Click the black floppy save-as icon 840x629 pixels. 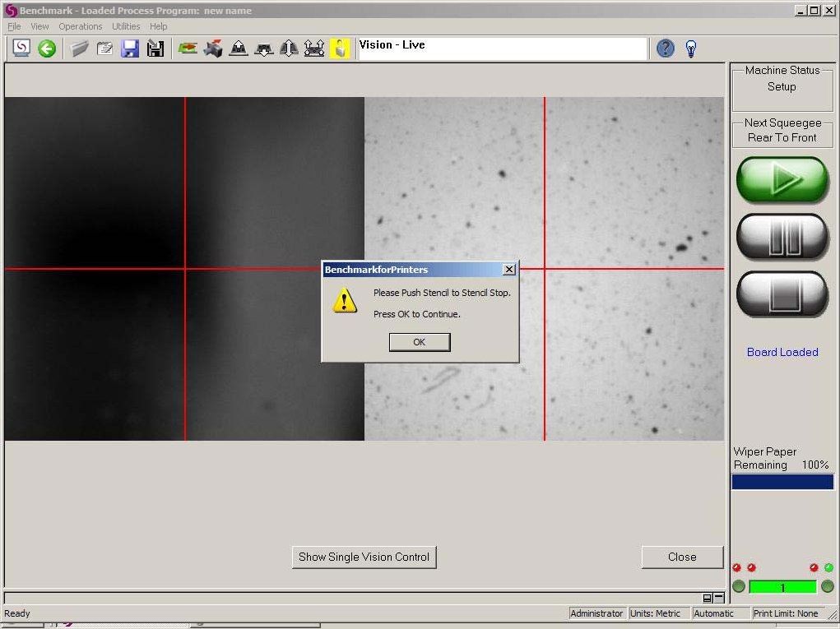coord(155,49)
